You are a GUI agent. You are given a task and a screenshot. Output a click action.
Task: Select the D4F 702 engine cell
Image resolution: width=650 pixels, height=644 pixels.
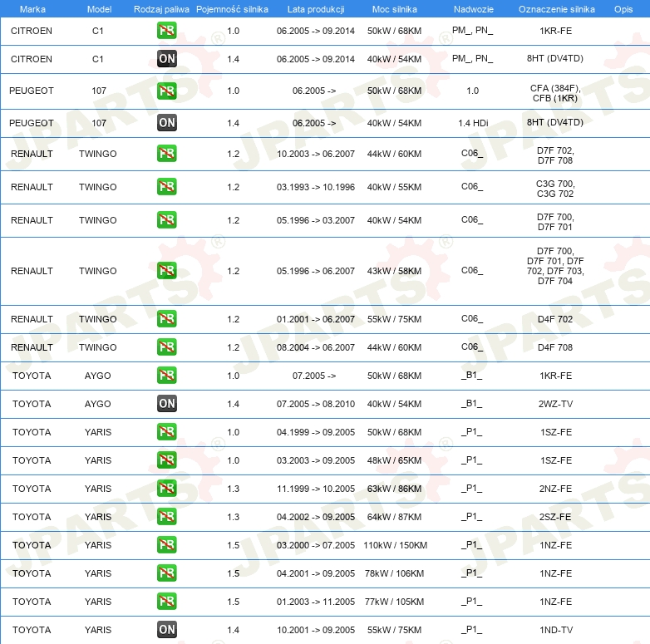pyautogui.click(x=555, y=319)
